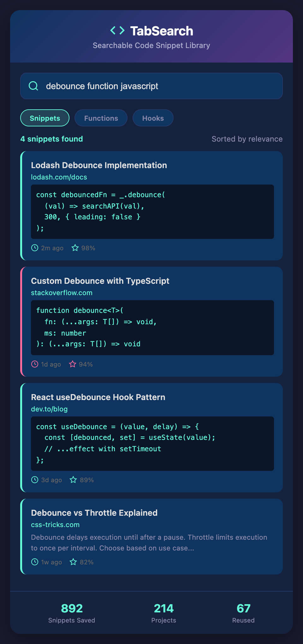Viewport: 303px width, 644px height.
Task: Switch to the Hooks filter tab
Action: (x=153, y=118)
